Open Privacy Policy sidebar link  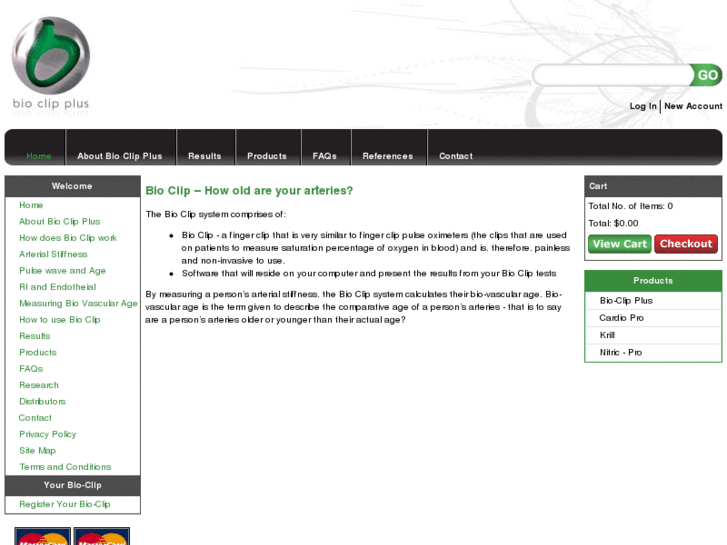click(47, 434)
